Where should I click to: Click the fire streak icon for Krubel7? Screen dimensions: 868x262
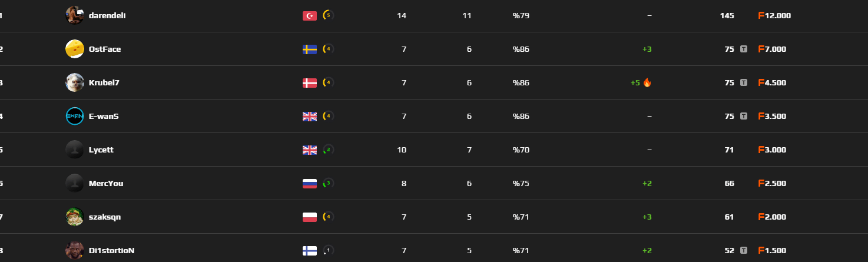click(x=647, y=82)
